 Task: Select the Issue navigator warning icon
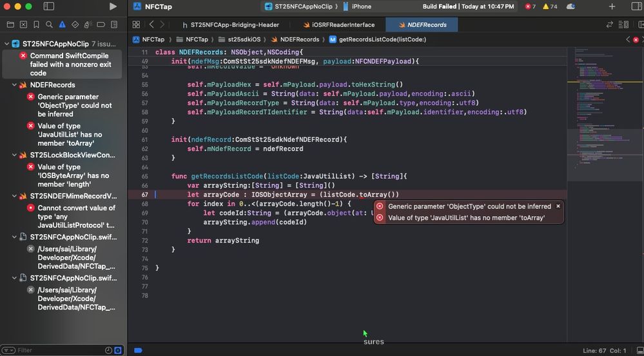tap(62, 25)
